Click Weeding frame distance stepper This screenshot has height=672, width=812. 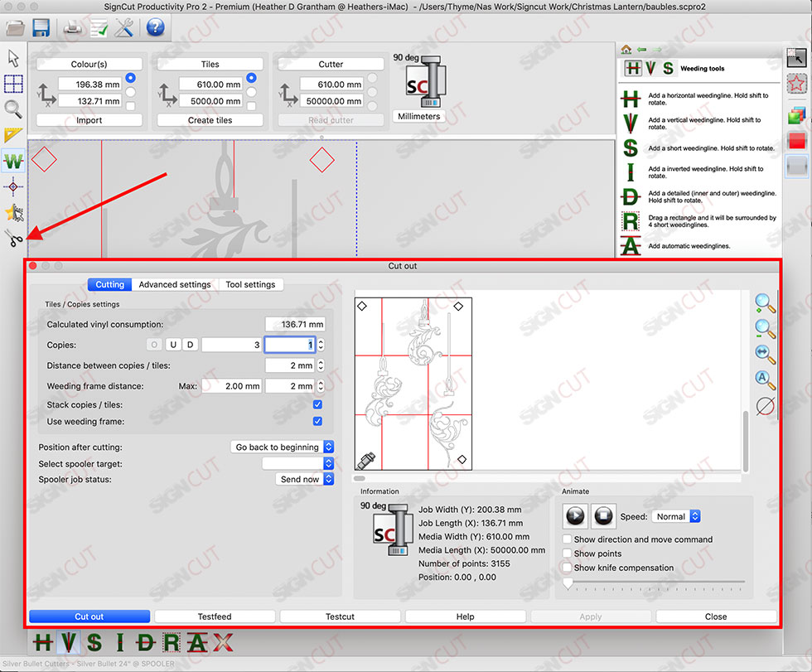pyautogui.click(x=321, y=385)
